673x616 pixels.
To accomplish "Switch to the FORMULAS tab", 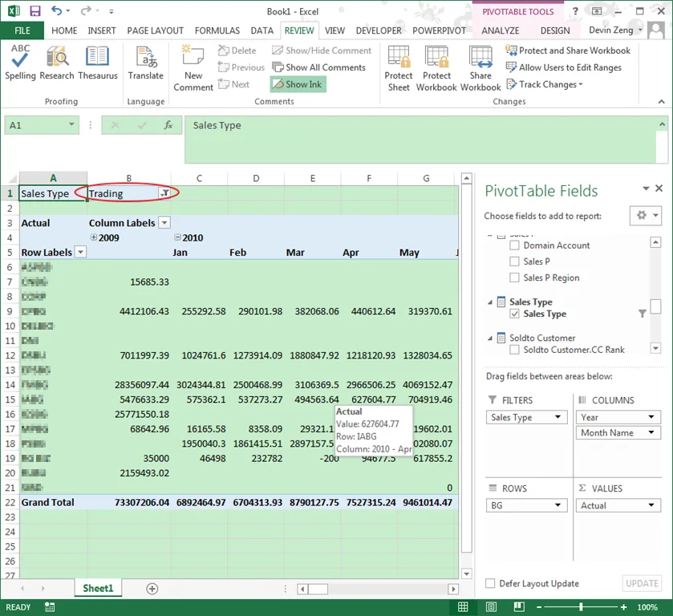I will pyautogui.click(x=217, y=30).
